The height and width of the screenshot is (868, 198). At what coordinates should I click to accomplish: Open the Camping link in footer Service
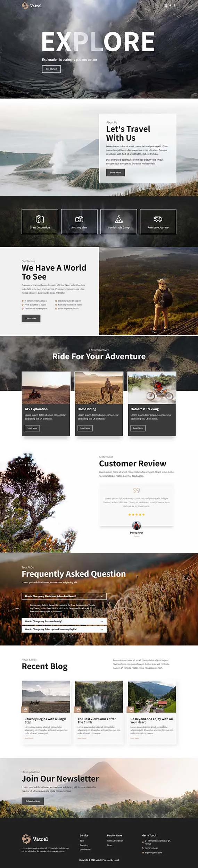click(x=84, y=845)
